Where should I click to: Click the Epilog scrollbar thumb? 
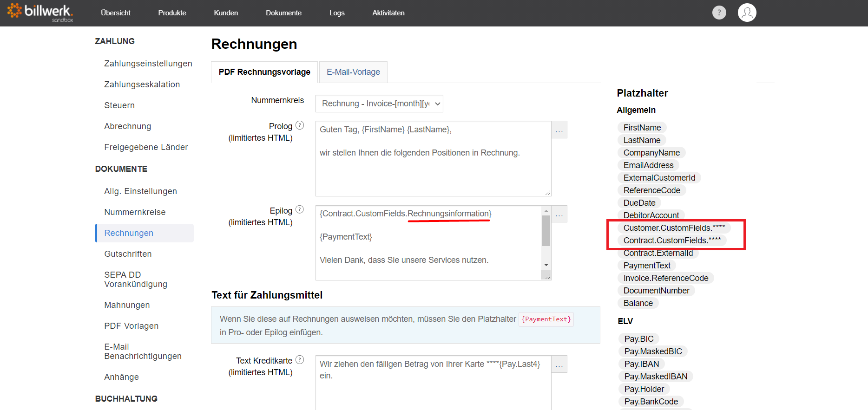coord(546,230)
